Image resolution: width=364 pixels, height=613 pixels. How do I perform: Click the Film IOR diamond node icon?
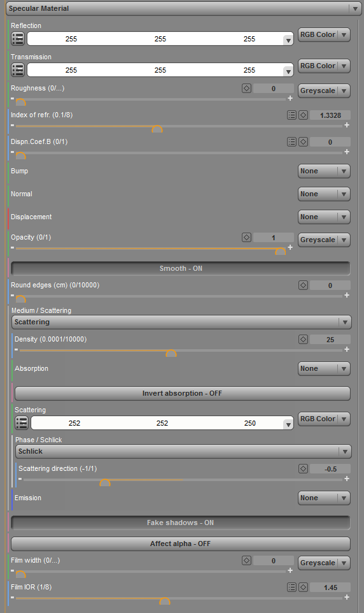tap(303, 588)
